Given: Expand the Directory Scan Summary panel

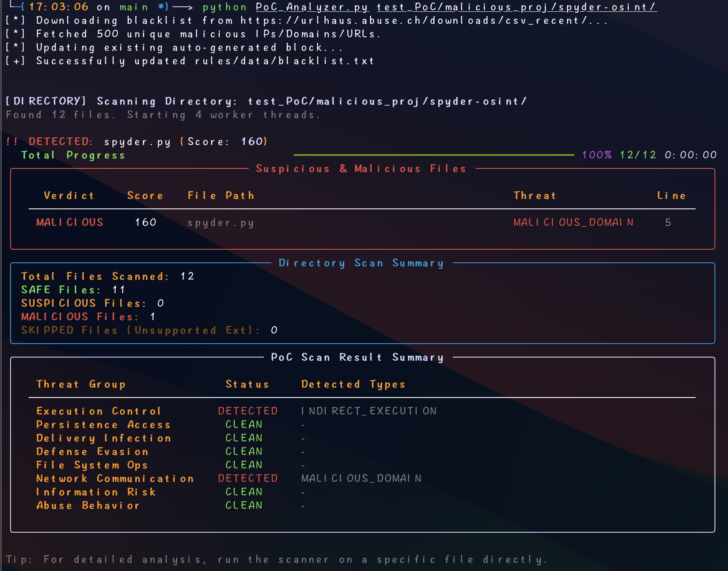Looking at the screenshot, I should point(361,263).
